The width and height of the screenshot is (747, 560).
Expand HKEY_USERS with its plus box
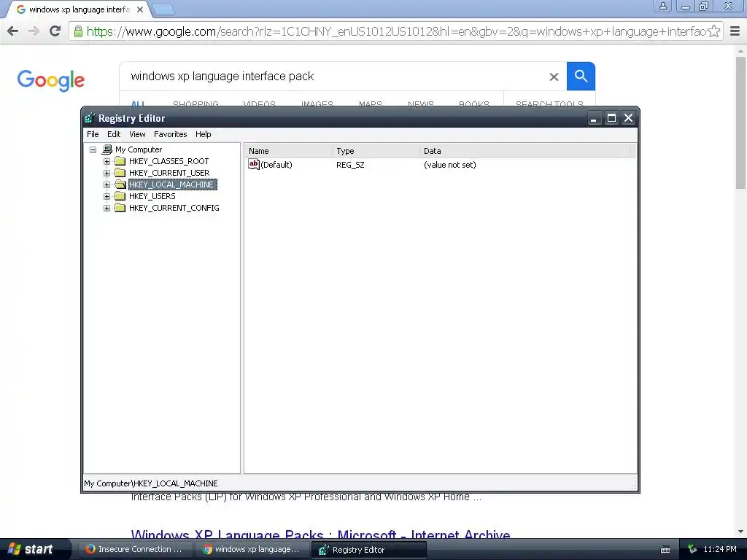[107, 196]
